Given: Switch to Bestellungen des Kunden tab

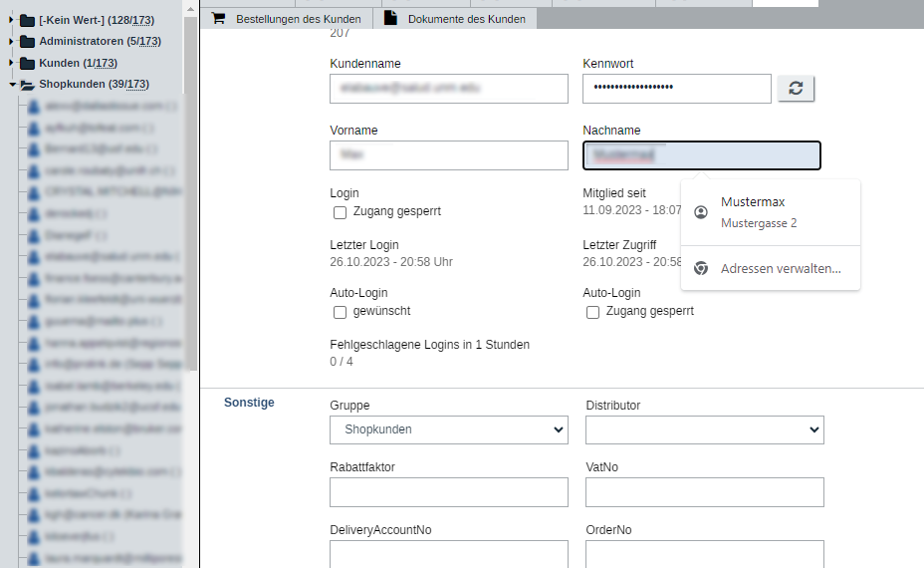Looking at the screenshot, I should click(x=286, y=19).
